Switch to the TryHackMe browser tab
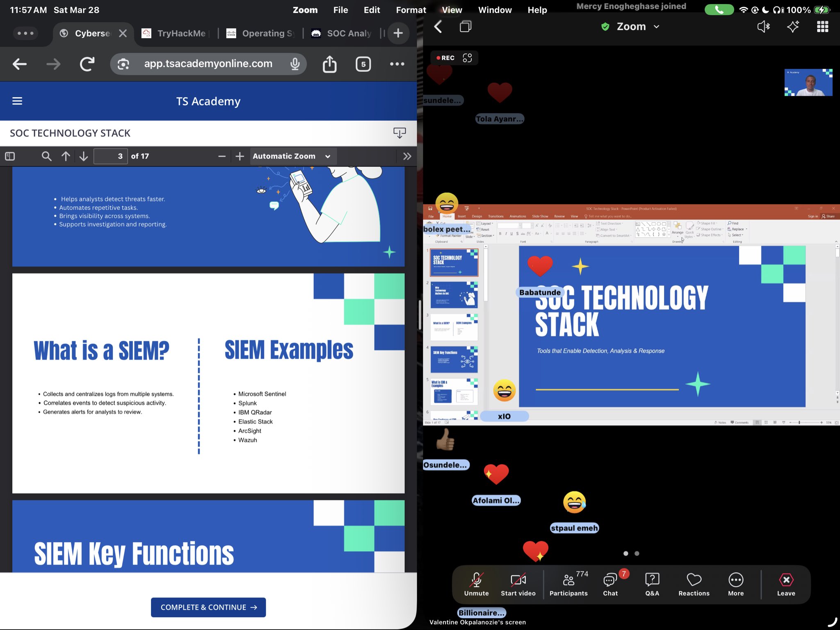 pyautogui.click(x=176, y=33)
